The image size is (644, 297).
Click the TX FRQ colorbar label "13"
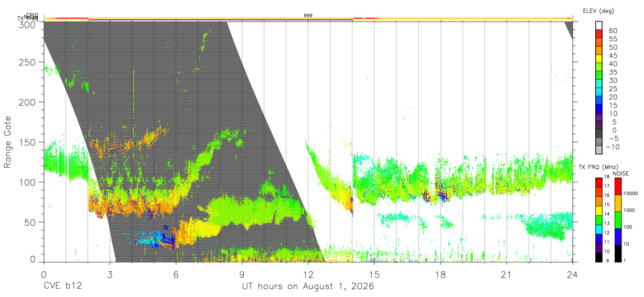606,224
